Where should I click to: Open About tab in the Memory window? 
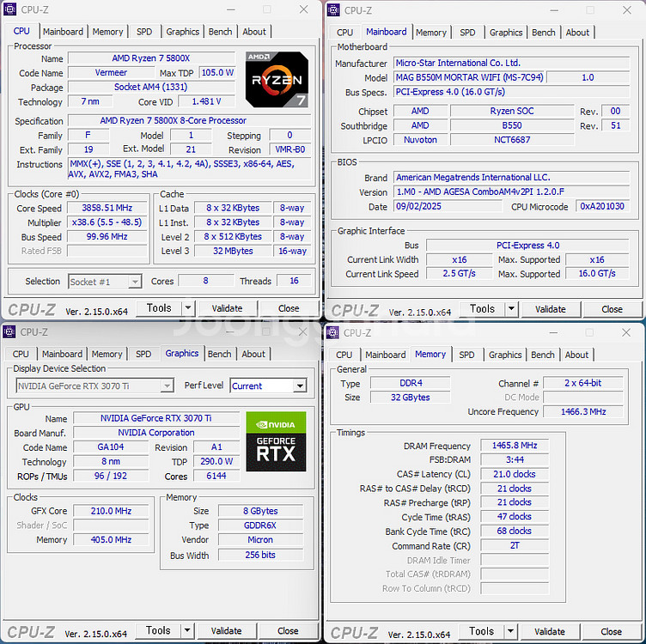point(576,355)
